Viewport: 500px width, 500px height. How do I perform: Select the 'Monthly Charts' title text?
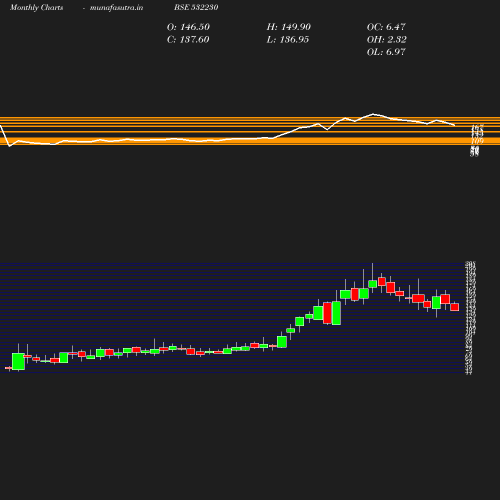tap(36, 7)
